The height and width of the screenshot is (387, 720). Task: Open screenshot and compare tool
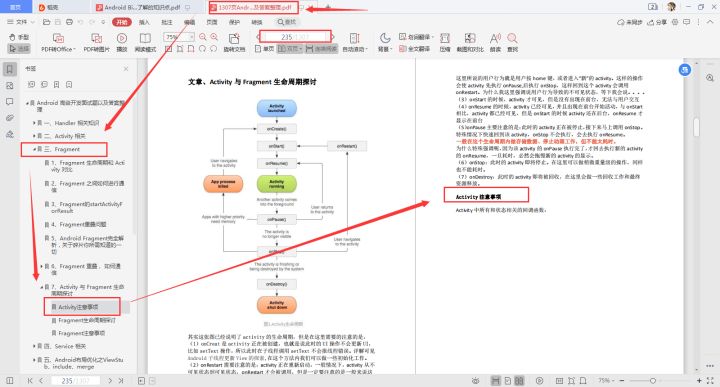pos(470,43)
